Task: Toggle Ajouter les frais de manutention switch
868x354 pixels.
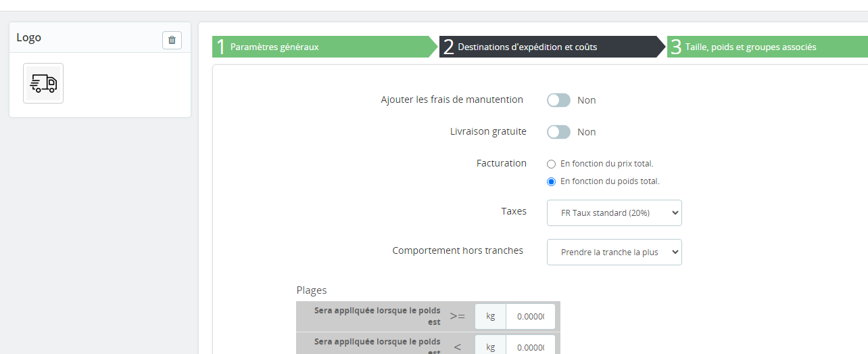Action: (x=559, y=100)
